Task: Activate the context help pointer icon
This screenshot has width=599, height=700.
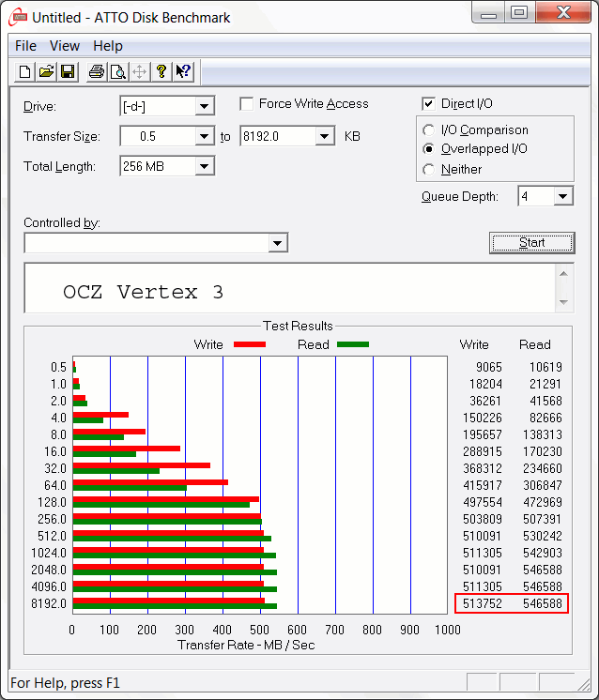Action: click(183, 72)
